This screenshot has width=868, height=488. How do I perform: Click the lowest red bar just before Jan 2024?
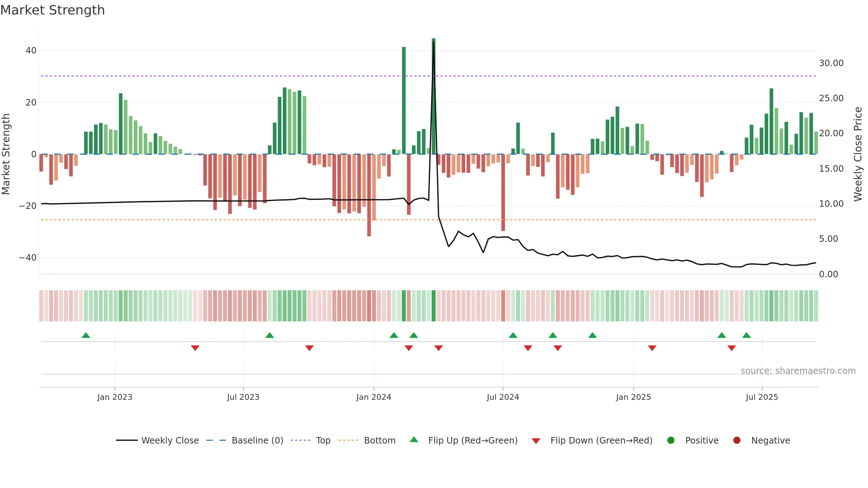coord(369,195)
